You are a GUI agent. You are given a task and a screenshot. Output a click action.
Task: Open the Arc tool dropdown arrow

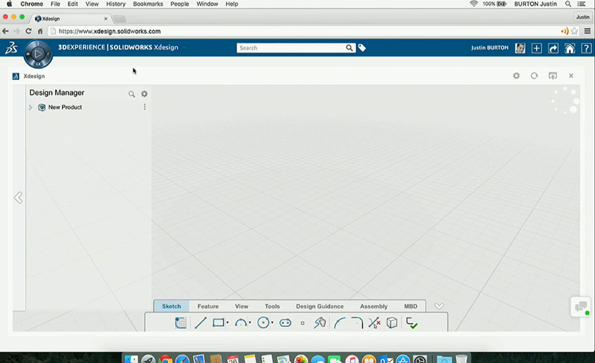click(250, 323)
